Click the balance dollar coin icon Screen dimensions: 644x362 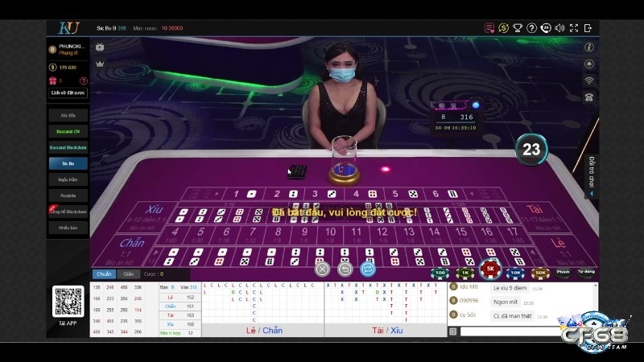(52, 68)
